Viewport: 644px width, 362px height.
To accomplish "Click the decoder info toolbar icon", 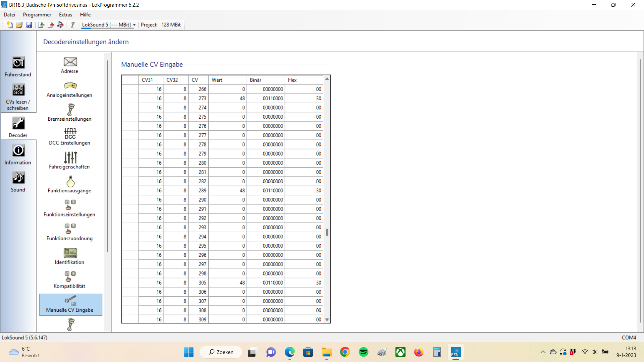I will click(x=72, y=25).
